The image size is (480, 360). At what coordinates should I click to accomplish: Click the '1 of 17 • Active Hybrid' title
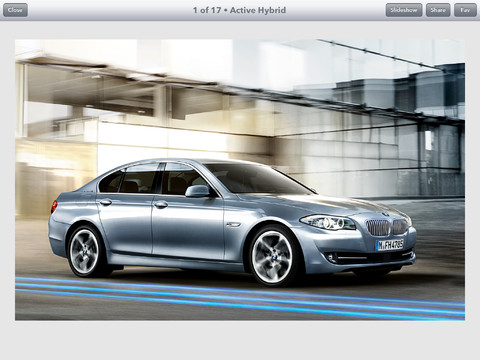tap(239, 10)
